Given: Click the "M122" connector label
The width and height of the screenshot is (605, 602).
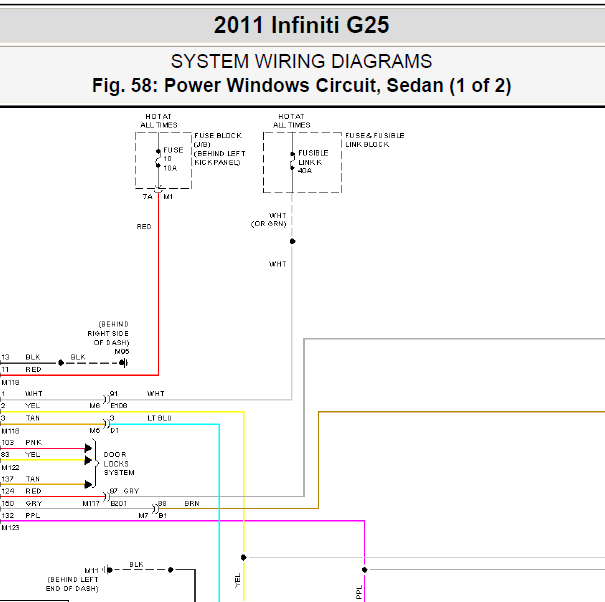Looking at the screenshot, I should click(x=10, y=467).
